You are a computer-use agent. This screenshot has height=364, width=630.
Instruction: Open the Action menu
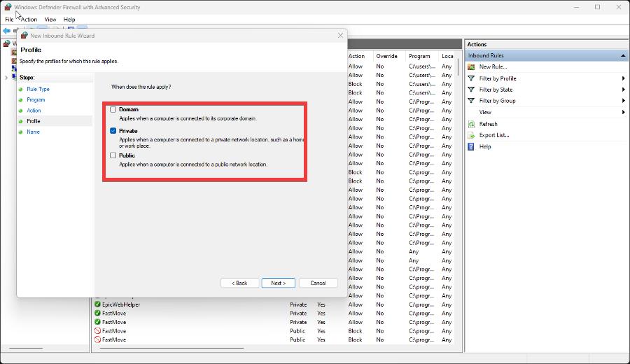pos(29,20)
